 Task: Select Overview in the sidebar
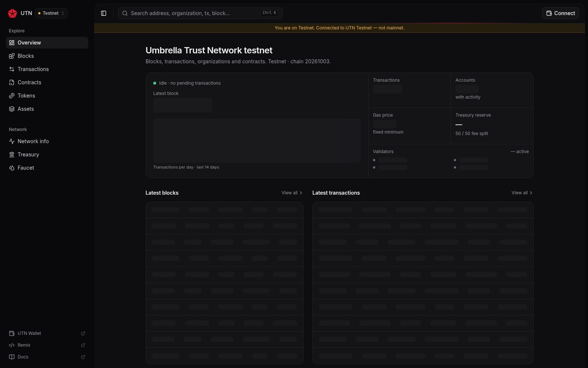point(47,43)
